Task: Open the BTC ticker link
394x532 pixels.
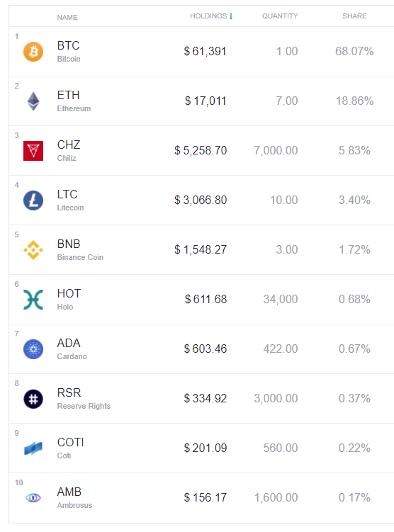Action: coord(69,45)
